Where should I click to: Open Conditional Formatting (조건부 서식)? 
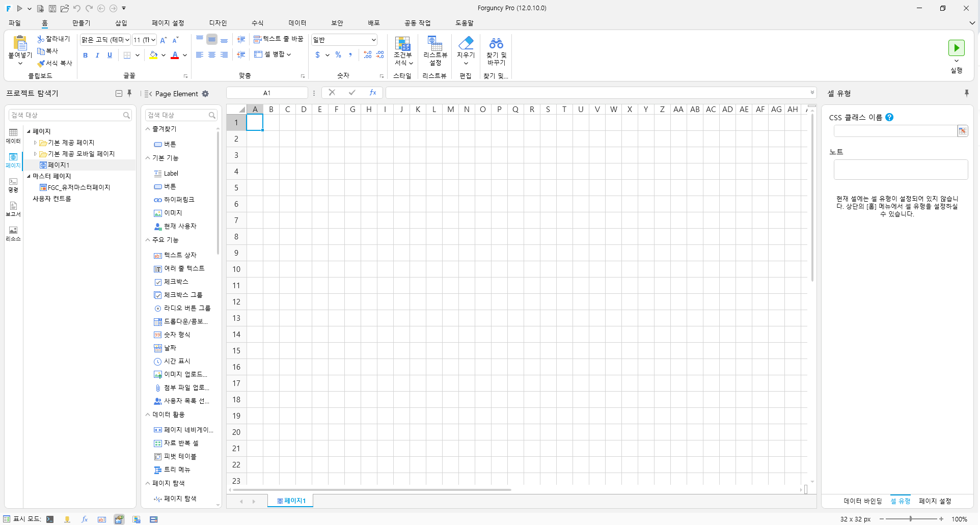coord(402,51)
